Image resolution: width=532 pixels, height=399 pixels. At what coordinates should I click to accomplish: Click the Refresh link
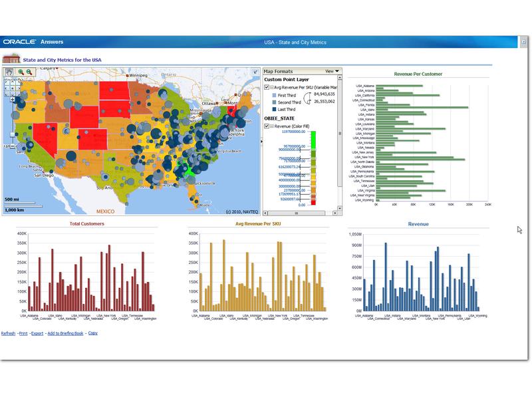[x=8, y=333]
